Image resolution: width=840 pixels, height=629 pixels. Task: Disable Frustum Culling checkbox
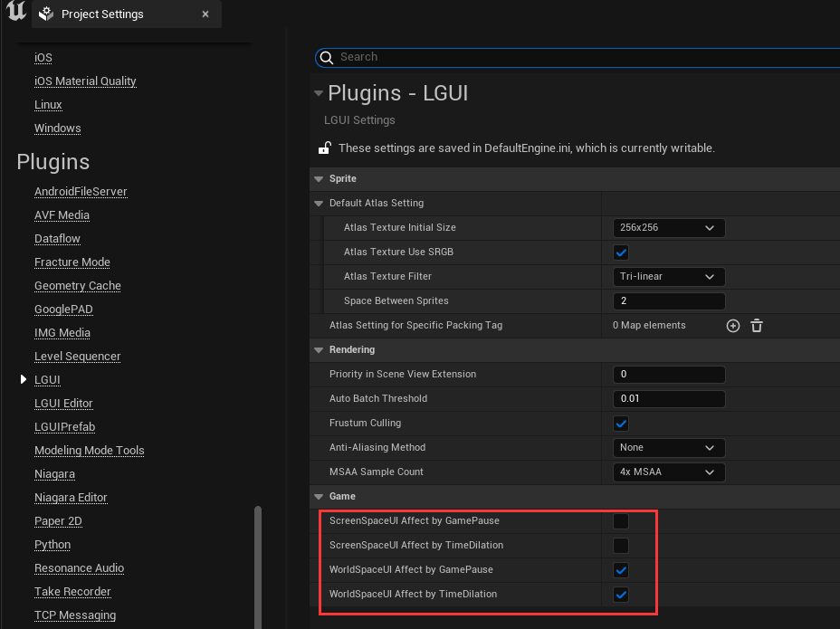tap(621, 424)
